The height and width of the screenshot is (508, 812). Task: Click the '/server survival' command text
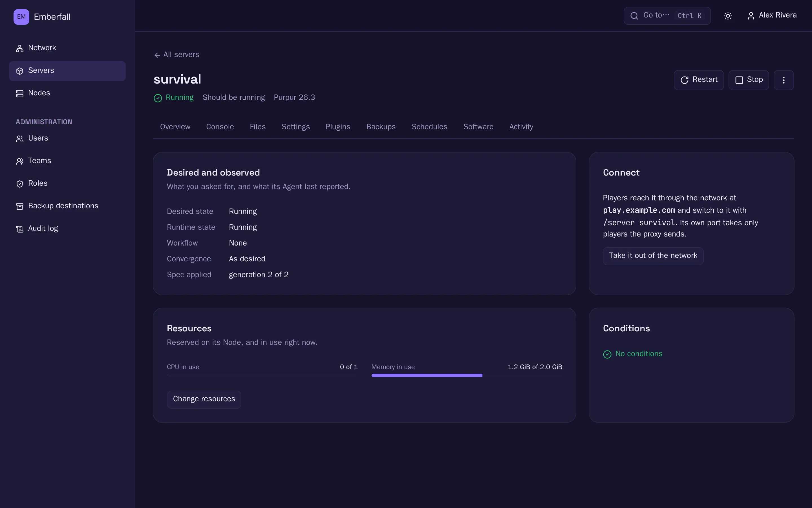tap(639, 223)
